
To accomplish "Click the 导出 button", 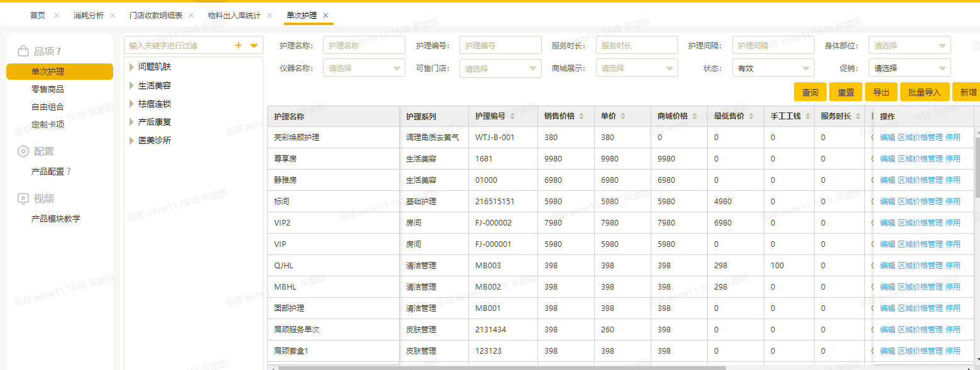I will point(881,92).
